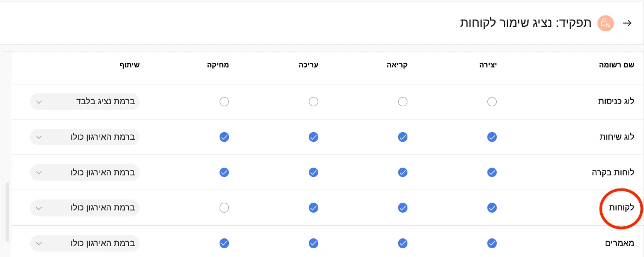
Task: Open sharing dropdown for לקוחות row
Action: pos(85,208)
